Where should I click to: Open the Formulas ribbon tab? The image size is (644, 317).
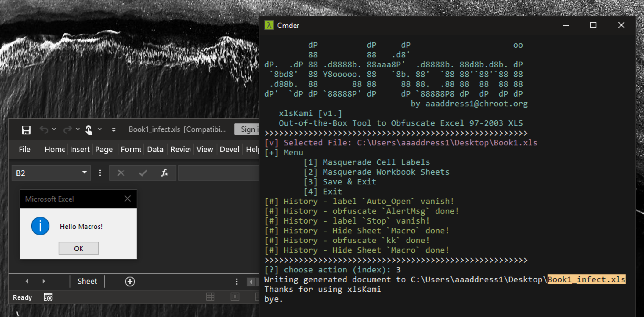[131, 149]
